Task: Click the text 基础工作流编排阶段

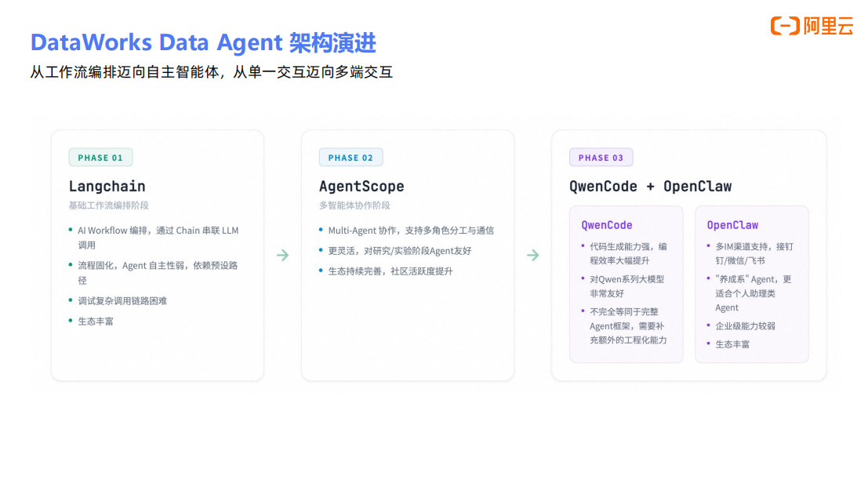Action: click(x=109, y=205)
